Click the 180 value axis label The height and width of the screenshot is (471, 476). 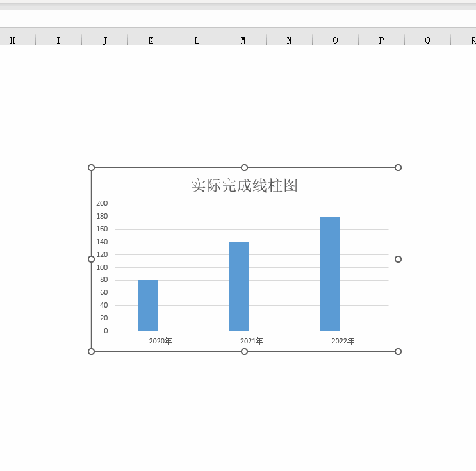click(102, 216)
